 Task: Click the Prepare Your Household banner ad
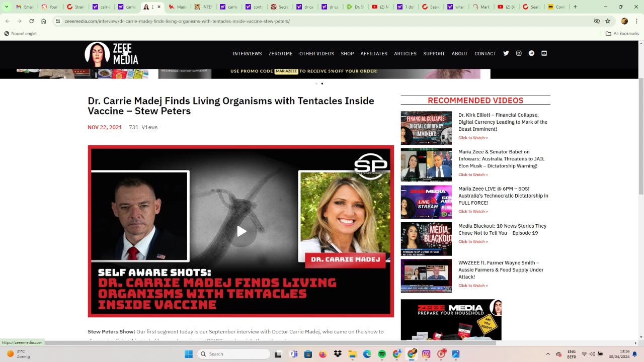(451, 320)
